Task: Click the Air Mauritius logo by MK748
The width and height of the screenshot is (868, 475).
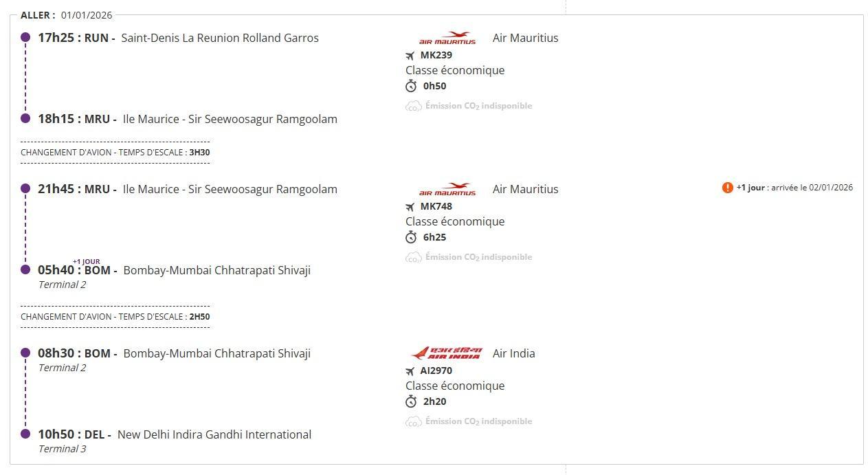Action: pyautogui.click(x=447, y=189)
